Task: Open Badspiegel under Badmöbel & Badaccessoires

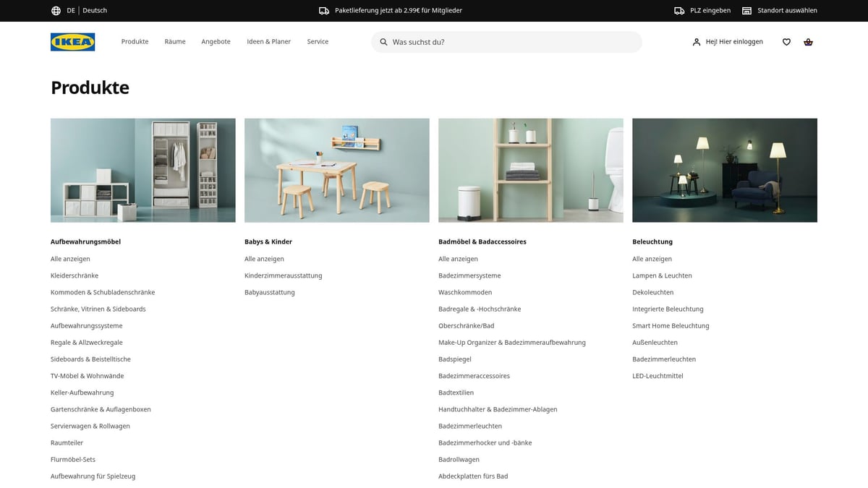Action: point(454,359)
